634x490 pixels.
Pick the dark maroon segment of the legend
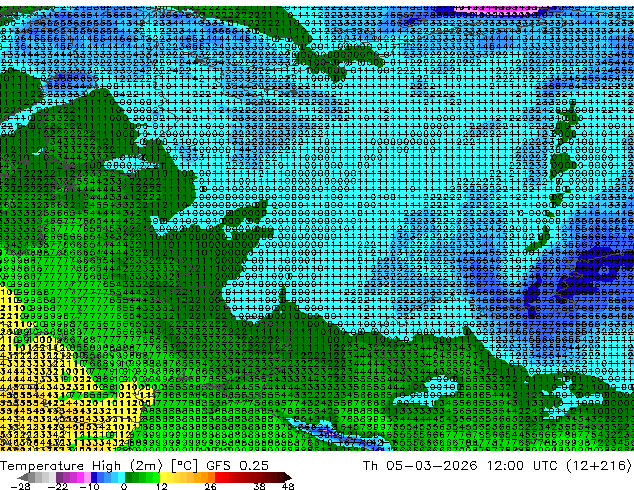point(274,477)
